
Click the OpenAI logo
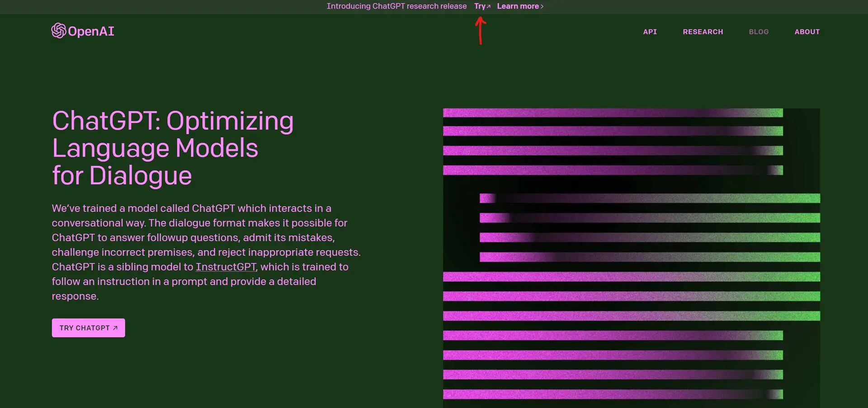[83, 31]
